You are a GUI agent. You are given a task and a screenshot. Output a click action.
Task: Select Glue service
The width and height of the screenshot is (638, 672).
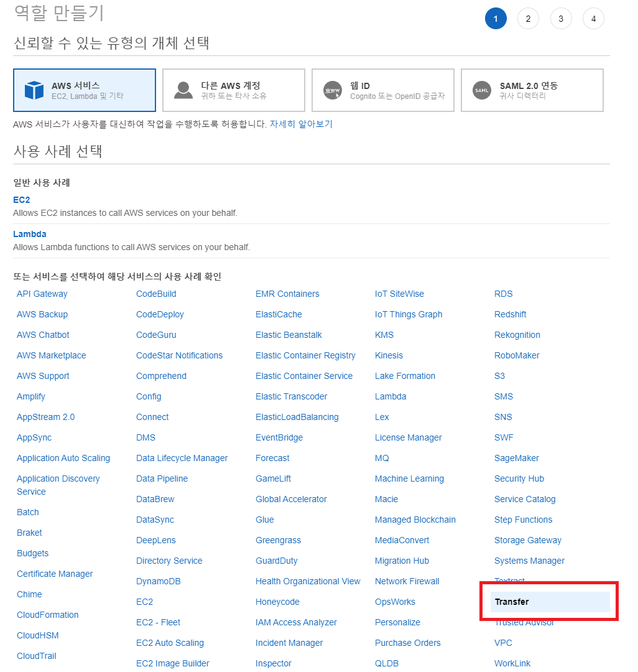[265, 520]
